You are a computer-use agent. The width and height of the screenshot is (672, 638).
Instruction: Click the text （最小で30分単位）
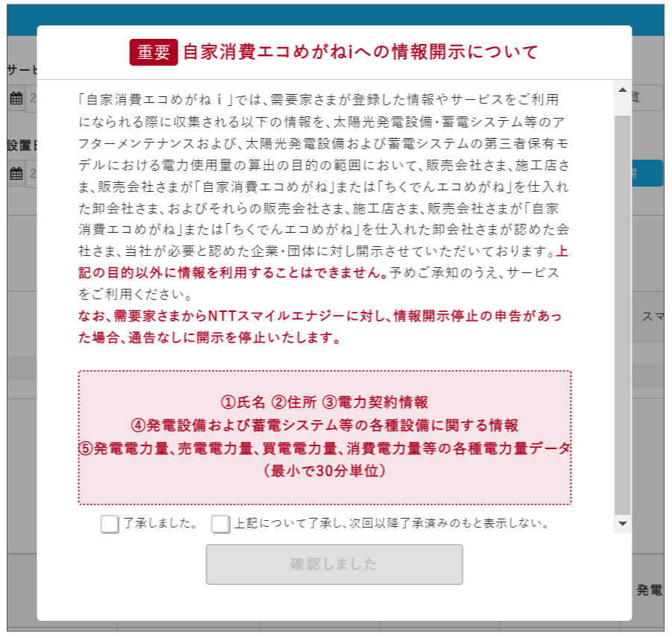click(x=325, y=471)
